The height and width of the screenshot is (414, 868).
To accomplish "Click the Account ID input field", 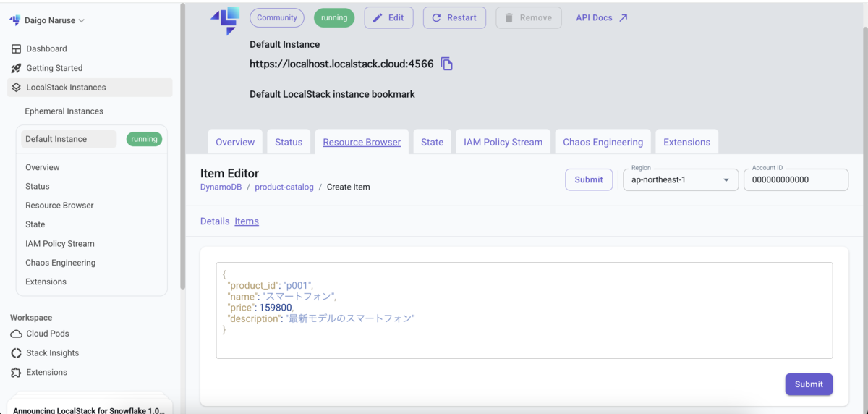I will tap(796, 179).
